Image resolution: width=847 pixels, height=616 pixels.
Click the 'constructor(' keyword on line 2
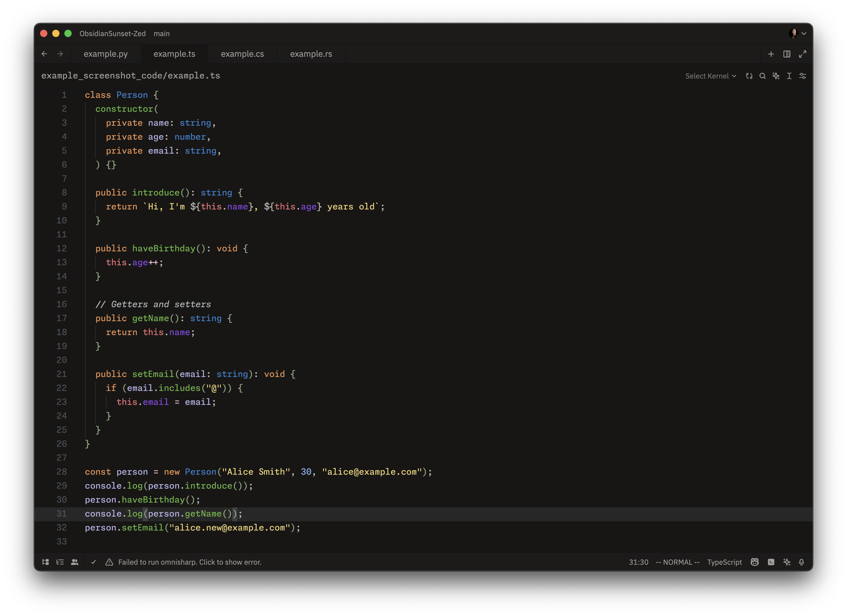(127, 109)
